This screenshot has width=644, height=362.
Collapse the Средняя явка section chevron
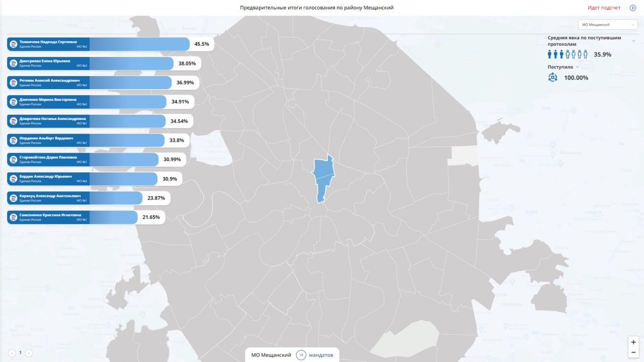[x=634, y=41]
